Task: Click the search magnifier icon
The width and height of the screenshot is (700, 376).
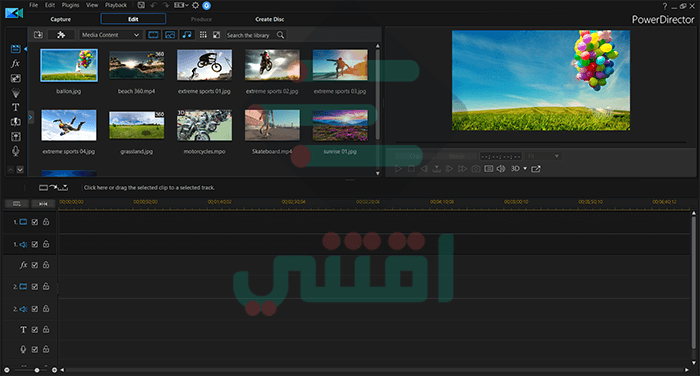Action: [280, 35]
